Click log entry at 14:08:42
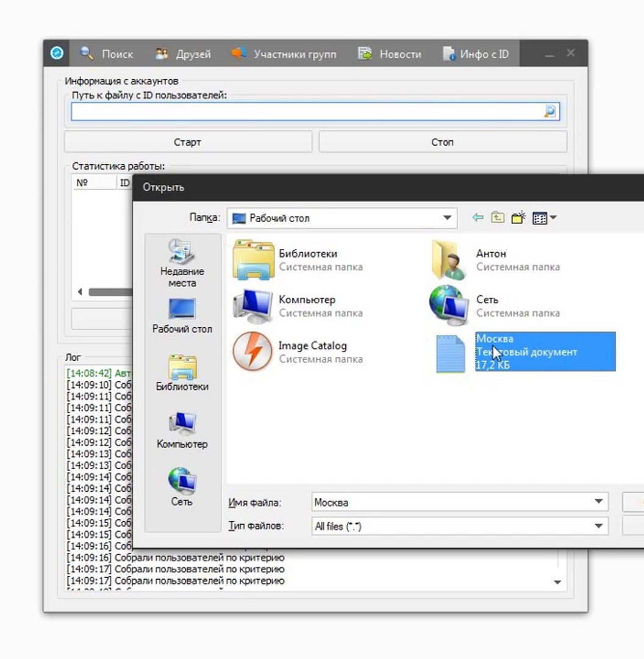Image resolution: width=644 pixels, height=659 pixels. (99, 373)
